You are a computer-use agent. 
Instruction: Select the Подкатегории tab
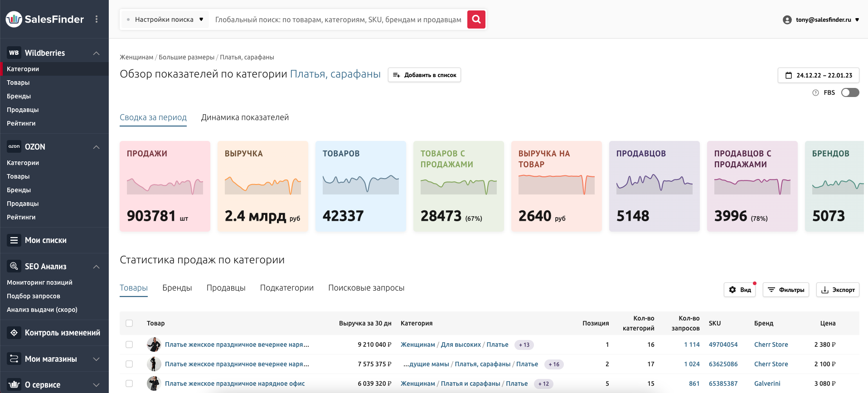286,288
